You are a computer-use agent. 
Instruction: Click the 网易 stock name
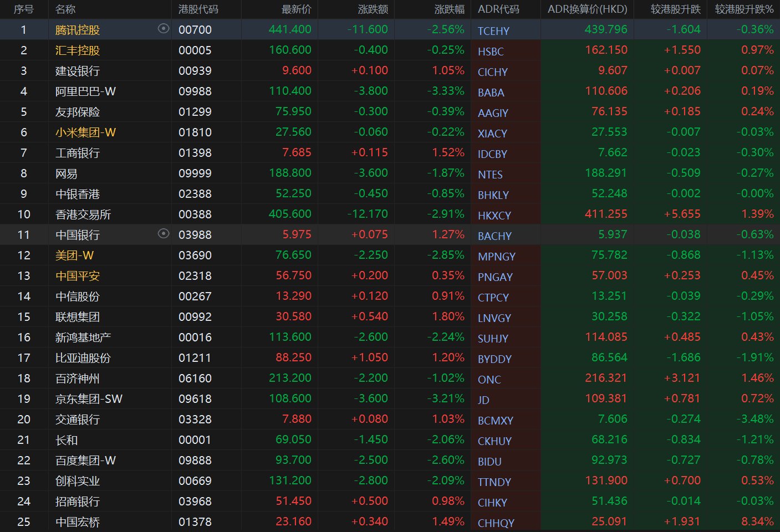67,173
